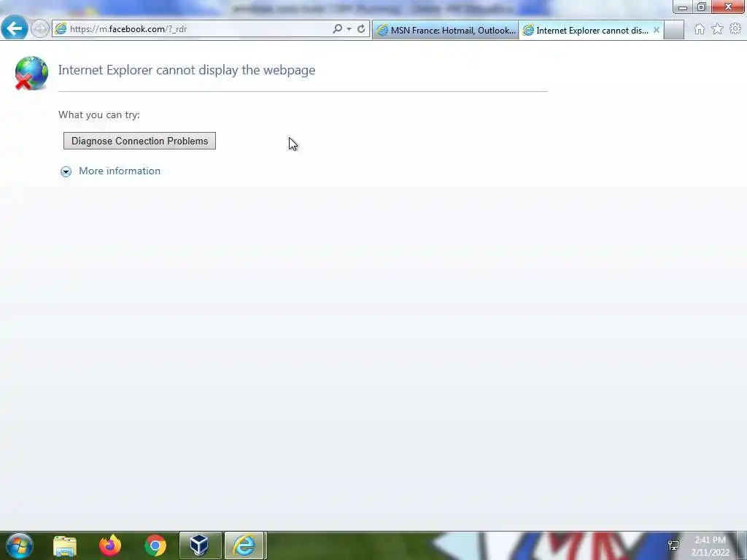Launch Firefox from the taskbar

110,545
